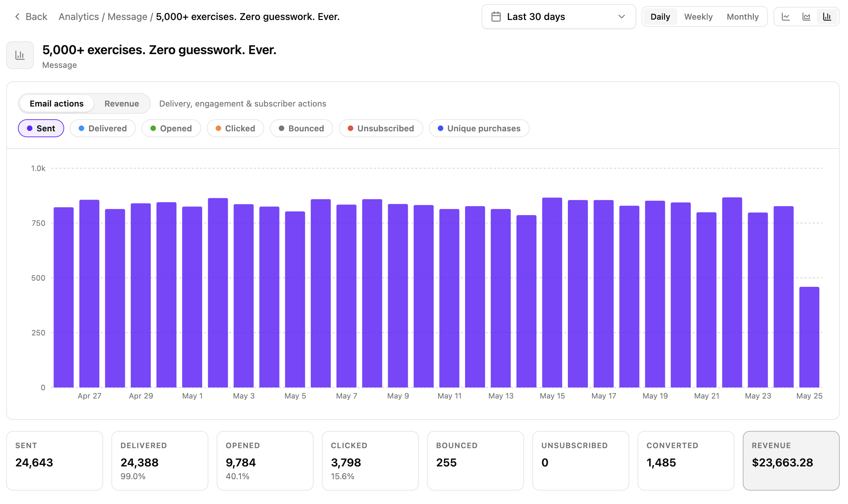Select the Monthly interval tab
Screen dimensions: 848x504
click(x=742, y=17)
